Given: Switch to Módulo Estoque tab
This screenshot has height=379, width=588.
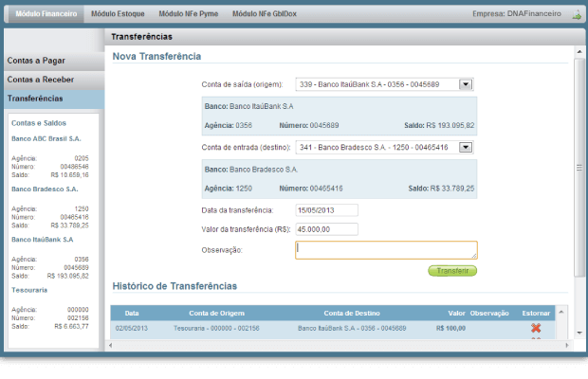Looking at the screenshot, I should (x=118, y=14).
